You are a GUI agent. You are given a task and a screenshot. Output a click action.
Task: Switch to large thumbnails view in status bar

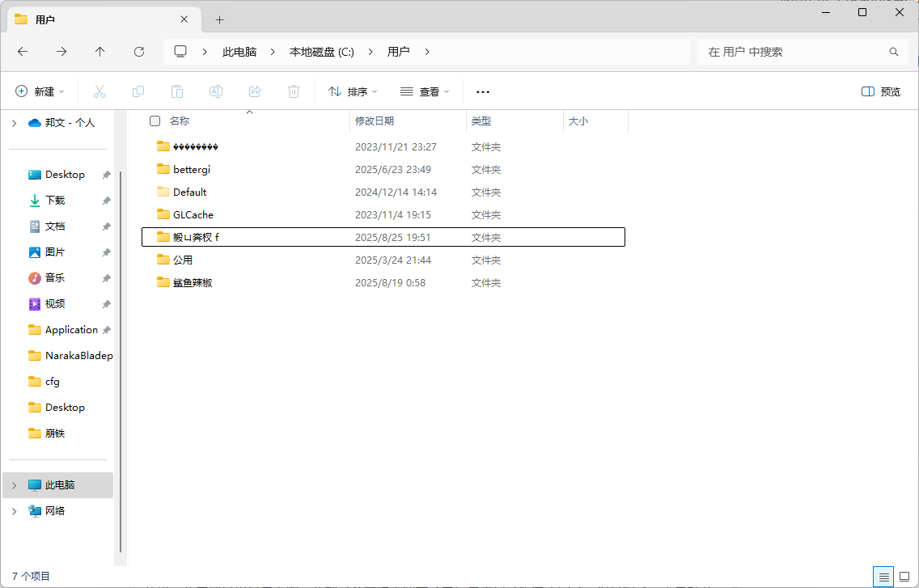[x=903, y=576]
